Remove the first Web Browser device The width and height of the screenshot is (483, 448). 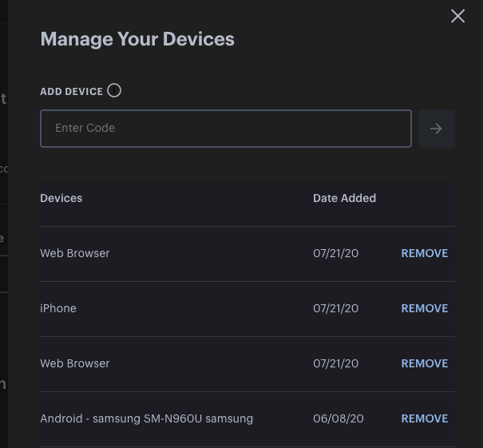click(x=424, y=253)
